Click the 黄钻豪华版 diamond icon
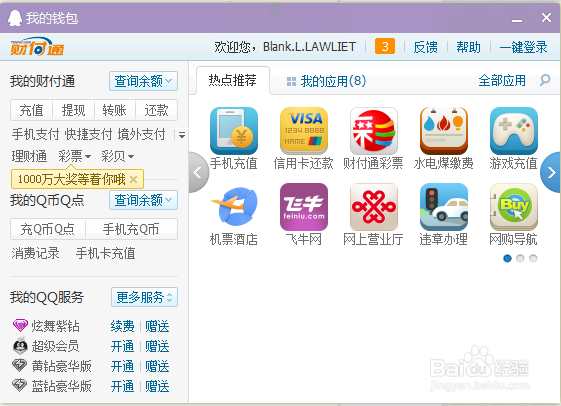Screen dimensions: 561x406 20,366
